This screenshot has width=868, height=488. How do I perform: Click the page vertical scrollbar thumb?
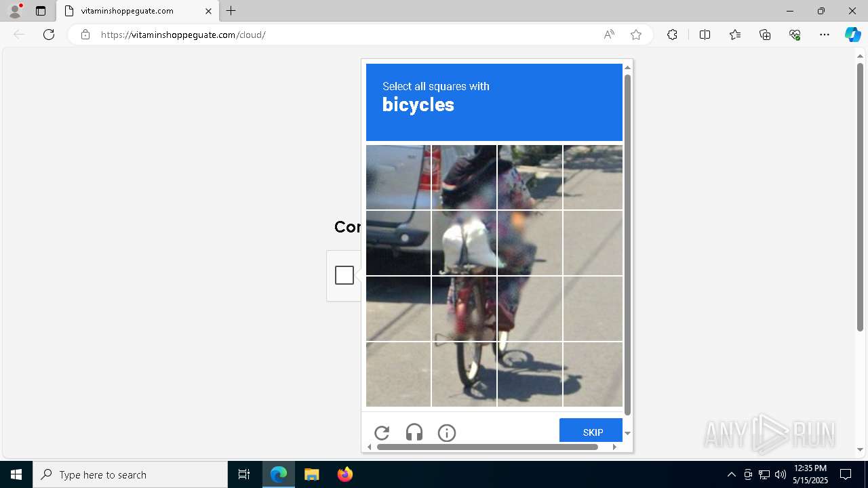pyautogui.click(x=860, y=197)
